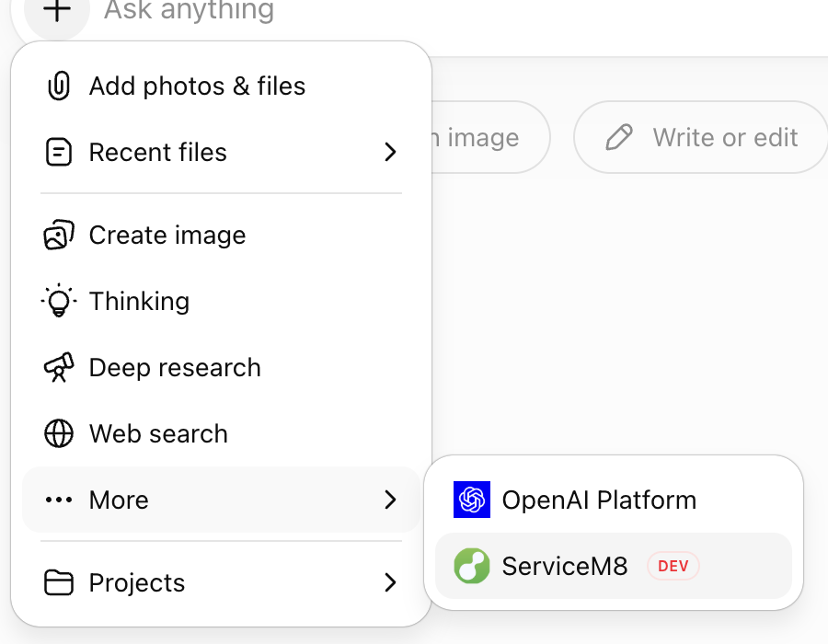The image size is (828, 644).
Task: Click the red DEV badge beside ServiceM8
Action: click(673, 566)
